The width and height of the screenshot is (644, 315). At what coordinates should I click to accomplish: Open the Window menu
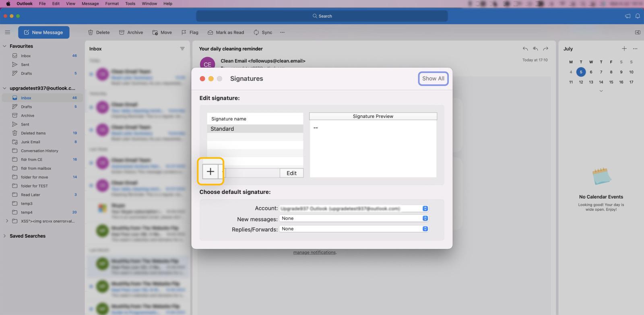(x=149, y=4)
